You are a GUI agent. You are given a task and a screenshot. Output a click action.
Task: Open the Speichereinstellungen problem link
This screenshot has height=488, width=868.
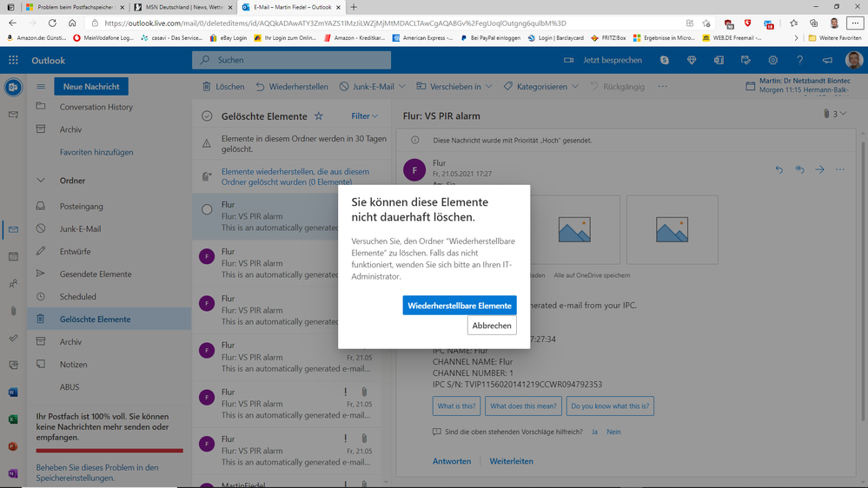[x=97, y=472]
